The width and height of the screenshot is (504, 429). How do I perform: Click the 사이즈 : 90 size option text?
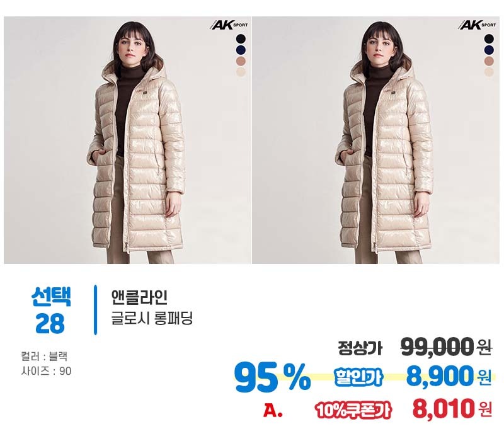tap(46, 371)
